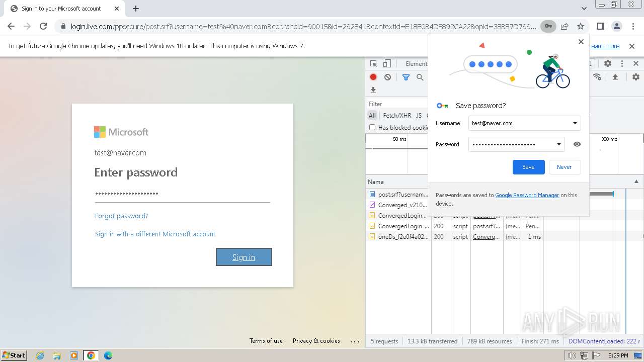
Task: Open the volume icon in system tray
Action: (x=572, y=355)
